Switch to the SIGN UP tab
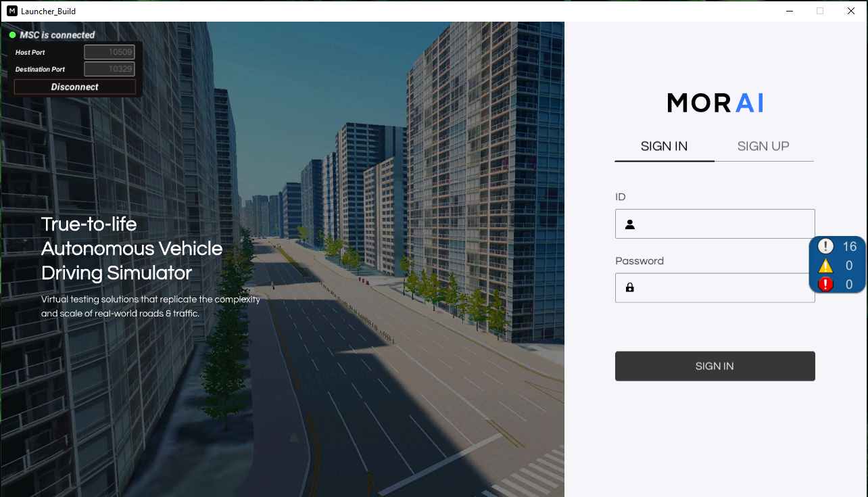This screenshot has height=497, width=868. click(x=763, y=146)
